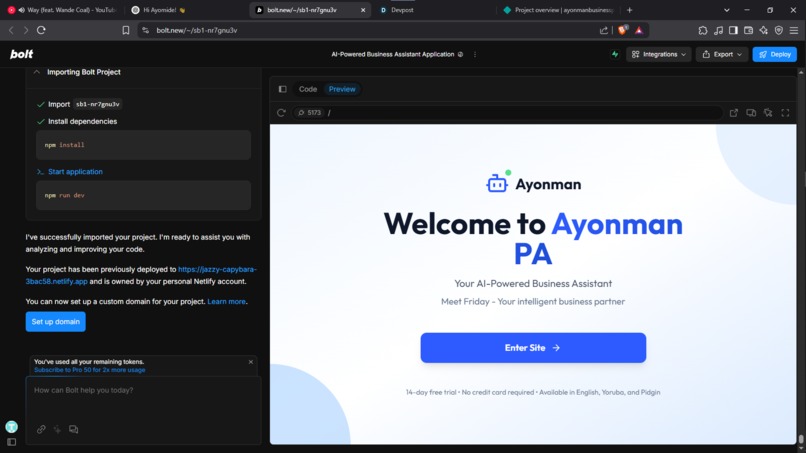Open the browser tab search dropdown arrow

(726, 10)
